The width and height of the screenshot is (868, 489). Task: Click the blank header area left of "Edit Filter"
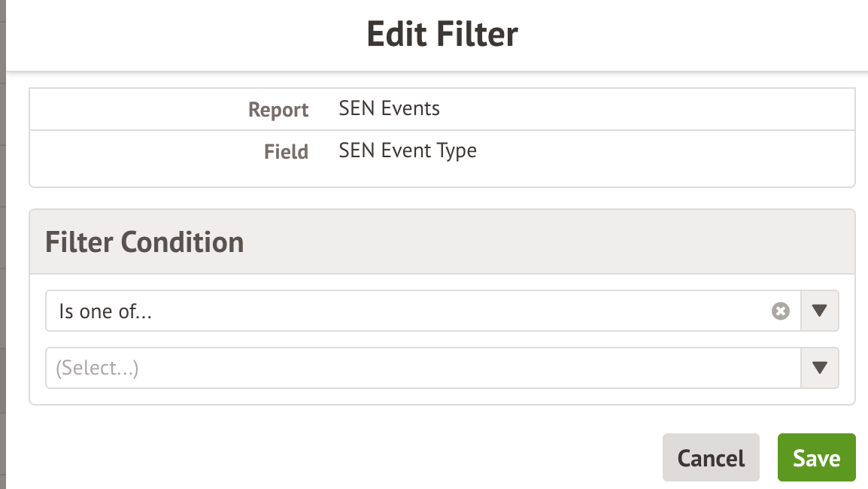[188, 35]
